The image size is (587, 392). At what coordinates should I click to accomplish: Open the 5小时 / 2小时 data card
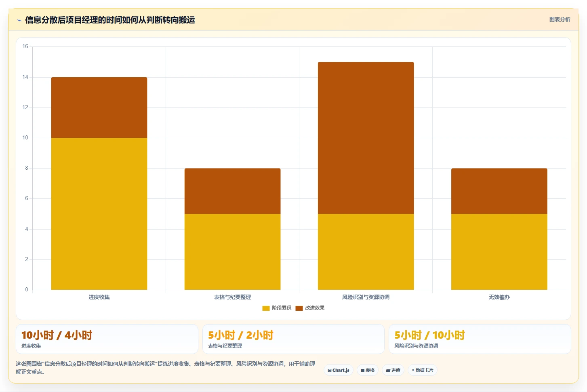pyautogui.click(x=293, y=339)
